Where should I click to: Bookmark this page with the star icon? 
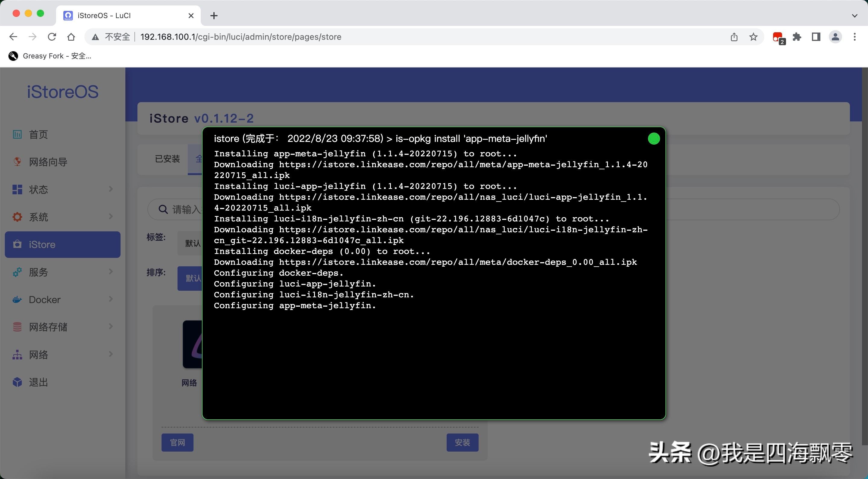click(x=753, y=37)
